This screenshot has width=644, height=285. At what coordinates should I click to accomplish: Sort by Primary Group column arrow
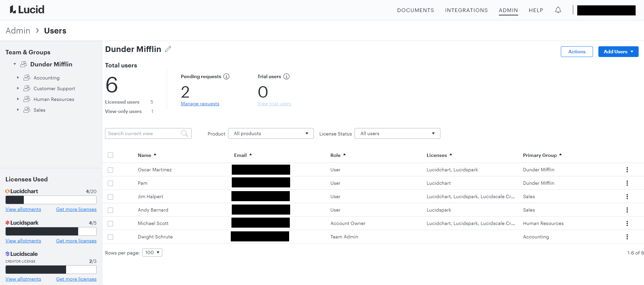click(x=560, y=155)
